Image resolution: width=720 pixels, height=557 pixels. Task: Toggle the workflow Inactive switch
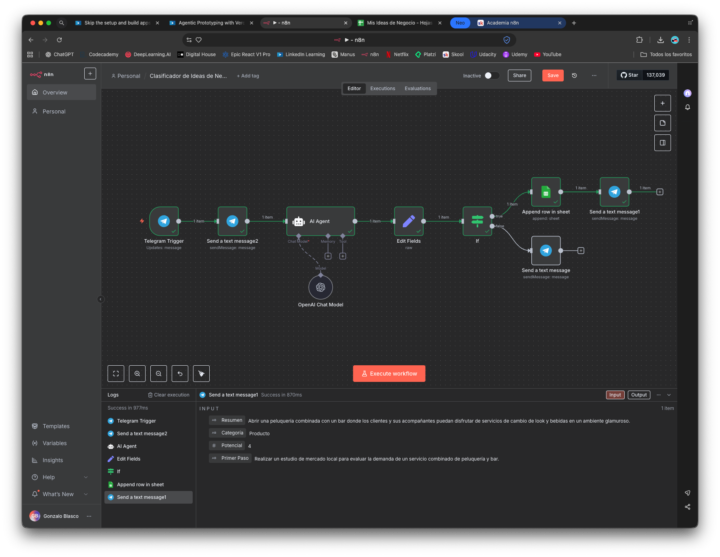[x=491, y=76]
